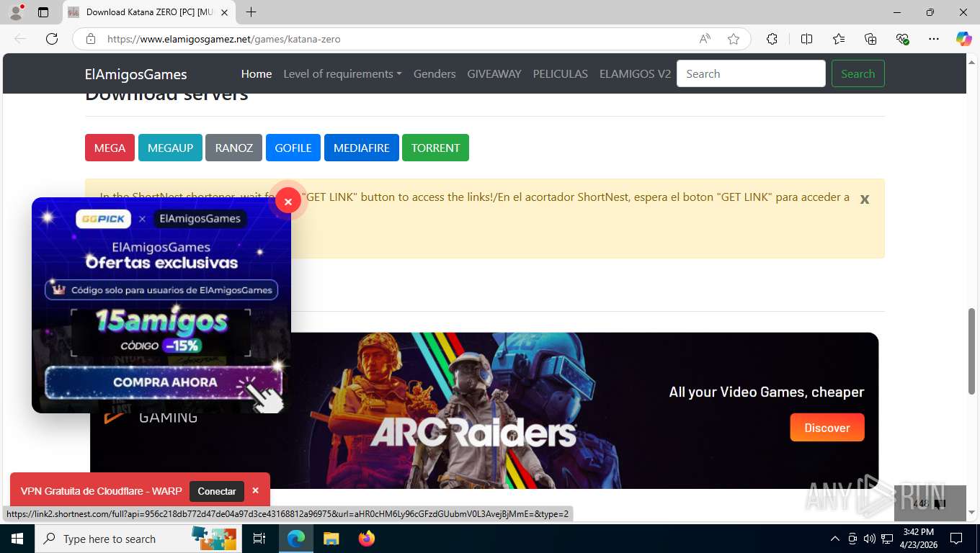Screen dimensions: 980x553
Task: Open the PELICULAS nav link
Action: point(561,73)
